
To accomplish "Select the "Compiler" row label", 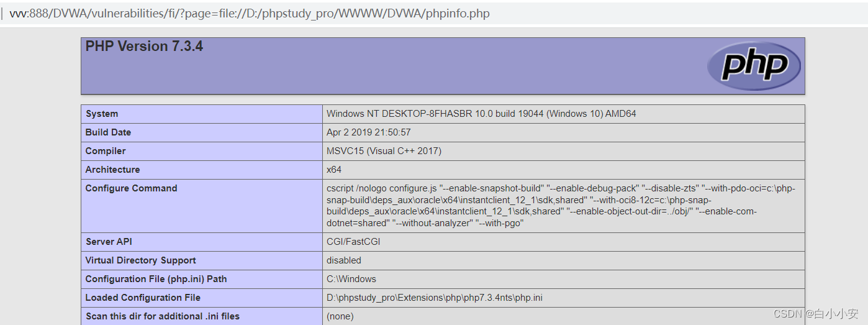I will (x=106, y=151).
